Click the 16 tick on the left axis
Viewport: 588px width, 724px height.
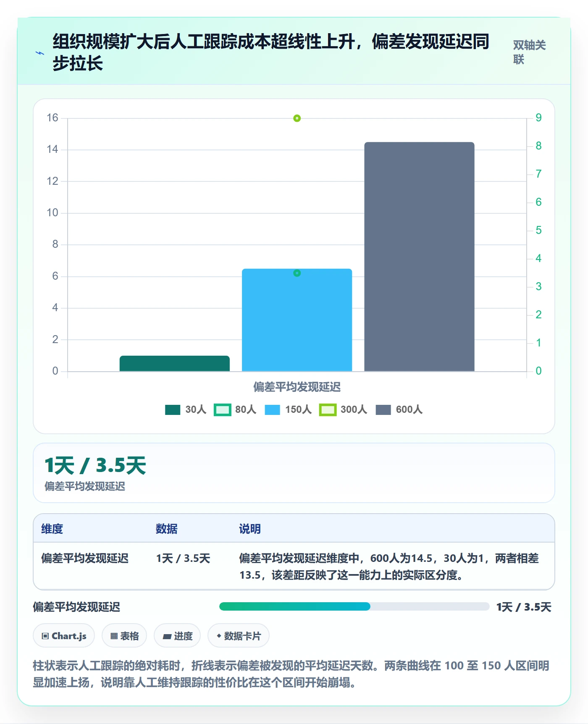52,118
